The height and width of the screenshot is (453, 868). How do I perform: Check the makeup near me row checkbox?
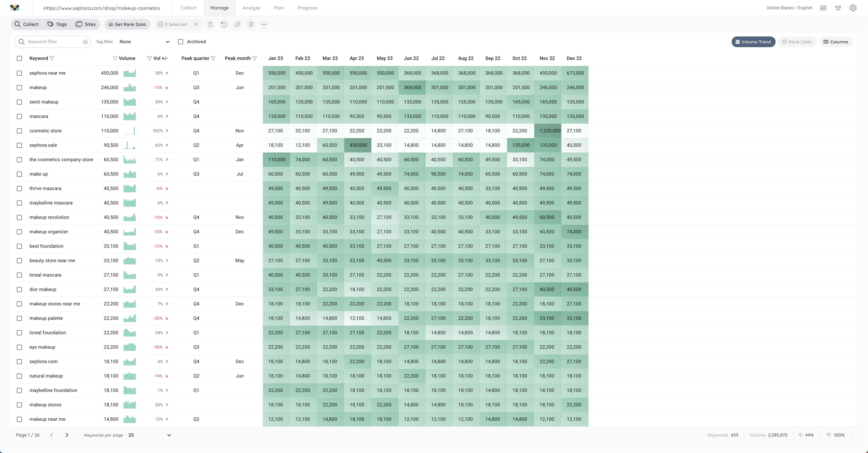coord(19,419)
